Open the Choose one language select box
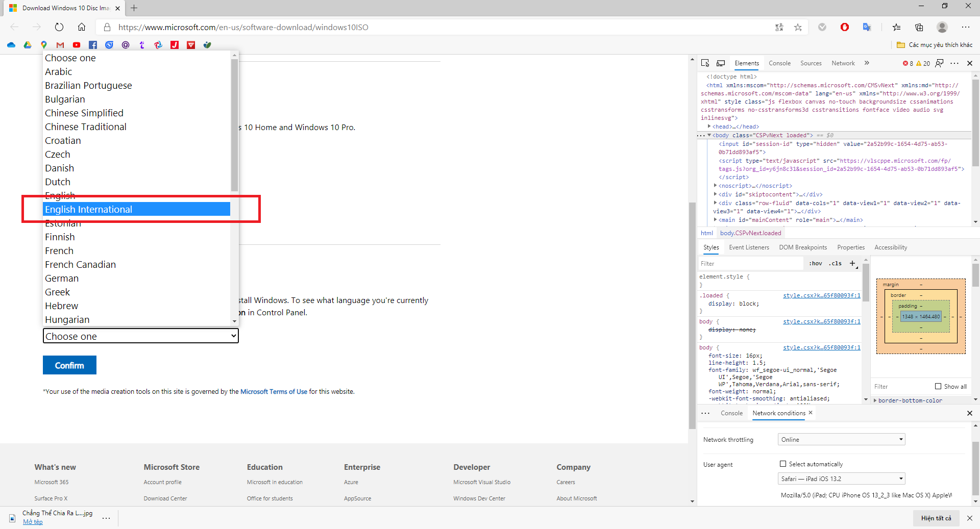Viewport: 980px width, 529px height. tap(141, 336)
